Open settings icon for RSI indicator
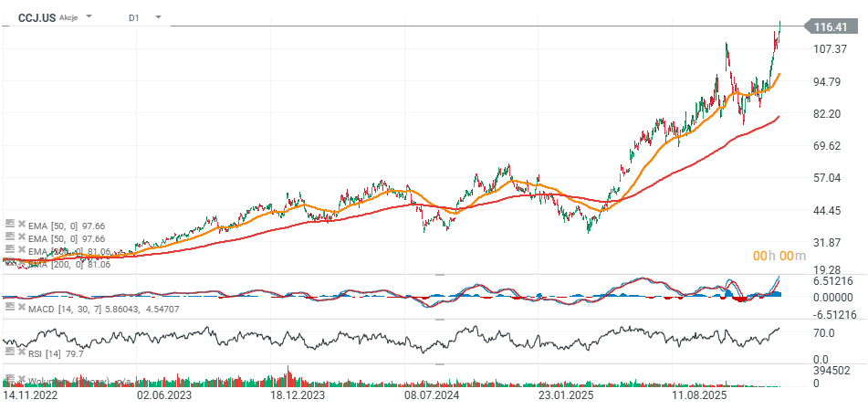This screenshot has width=868, height=410. click(9, 352)
